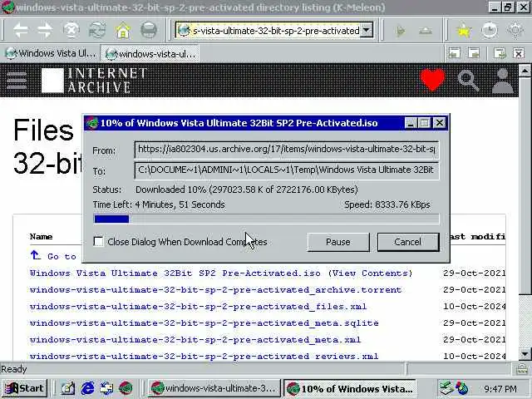Image resolution: width=532 pixels, height=399 pixels.
Task: Click the browser address bar text
Action: 275,31
